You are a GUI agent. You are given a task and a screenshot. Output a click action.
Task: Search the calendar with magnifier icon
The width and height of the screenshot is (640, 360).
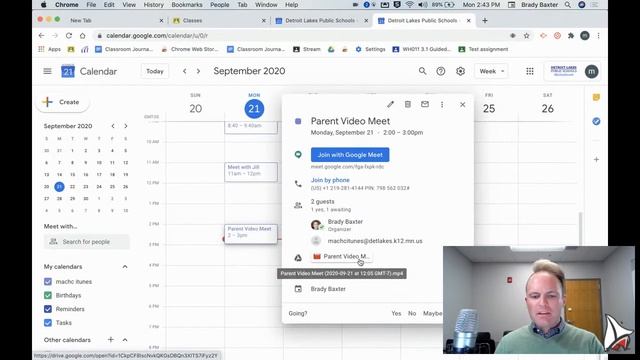coord(422,71)
